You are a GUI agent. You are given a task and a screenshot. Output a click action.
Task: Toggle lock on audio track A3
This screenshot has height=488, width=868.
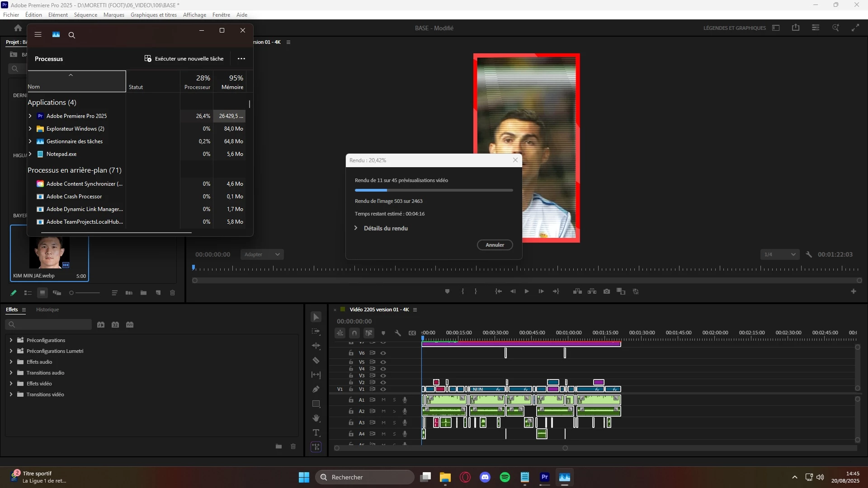351,422
